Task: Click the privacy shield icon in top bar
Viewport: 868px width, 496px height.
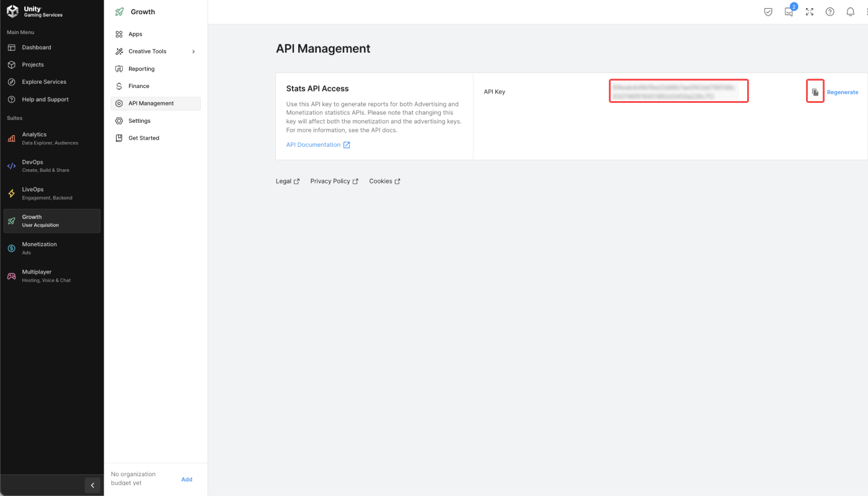Action: coord(768,11)
